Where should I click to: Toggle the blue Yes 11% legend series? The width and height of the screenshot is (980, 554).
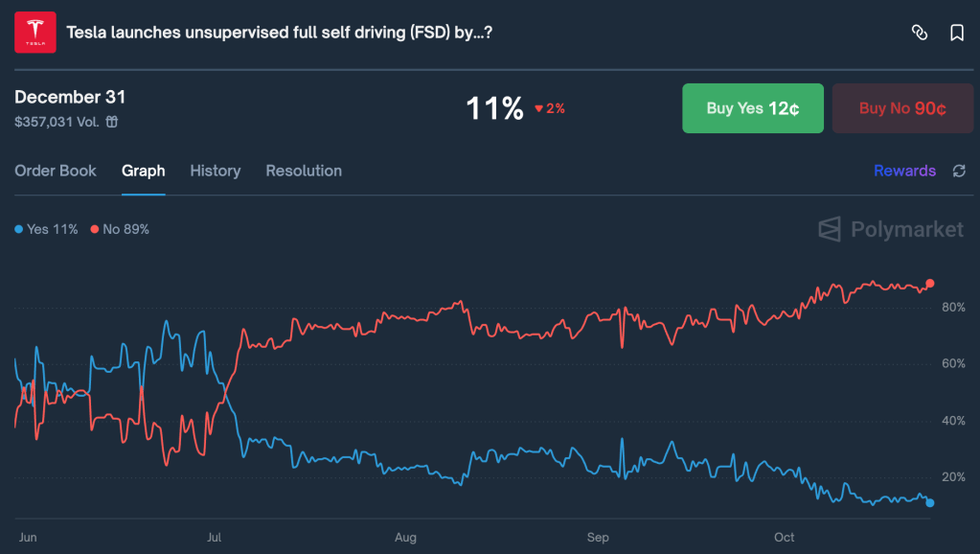(46, 229)
